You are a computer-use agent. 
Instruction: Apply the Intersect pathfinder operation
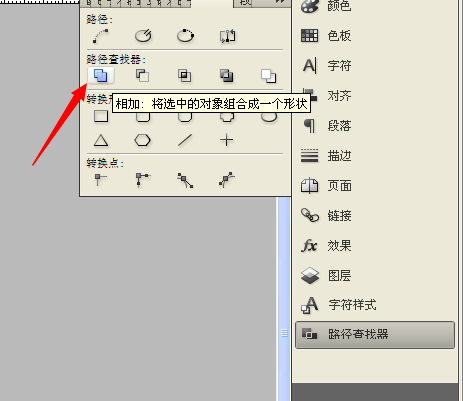[185, 75]
